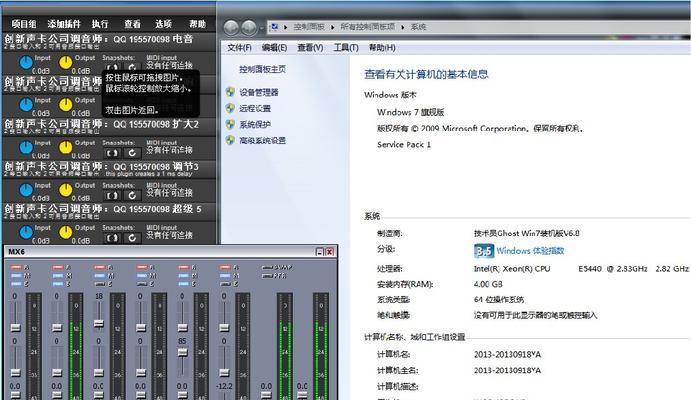Click the 所有控制面板项 breadcrumb in the address bar
The width and height of the screenshot is (691, 400).
(x=368, y=27)
